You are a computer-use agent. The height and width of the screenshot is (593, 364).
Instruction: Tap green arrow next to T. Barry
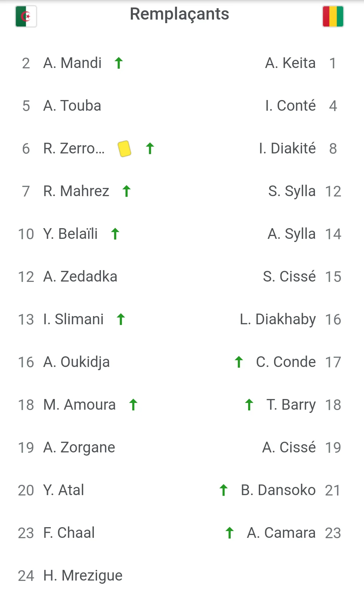249,405
